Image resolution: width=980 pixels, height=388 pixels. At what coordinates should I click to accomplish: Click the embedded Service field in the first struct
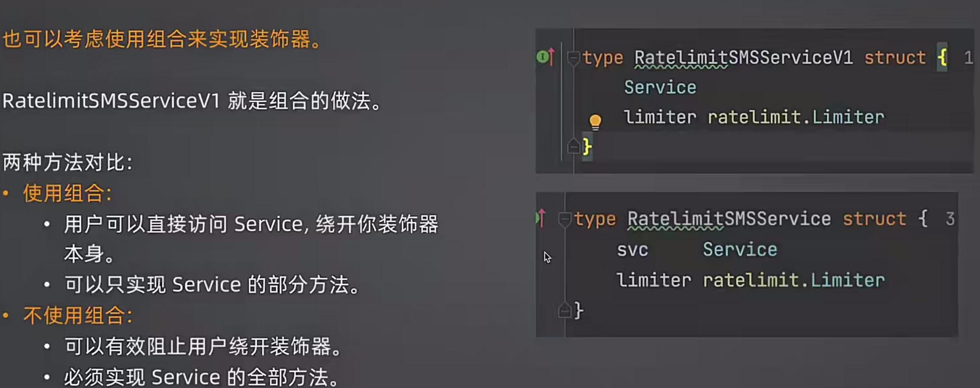pyautogui.click(x=660, y=88)
